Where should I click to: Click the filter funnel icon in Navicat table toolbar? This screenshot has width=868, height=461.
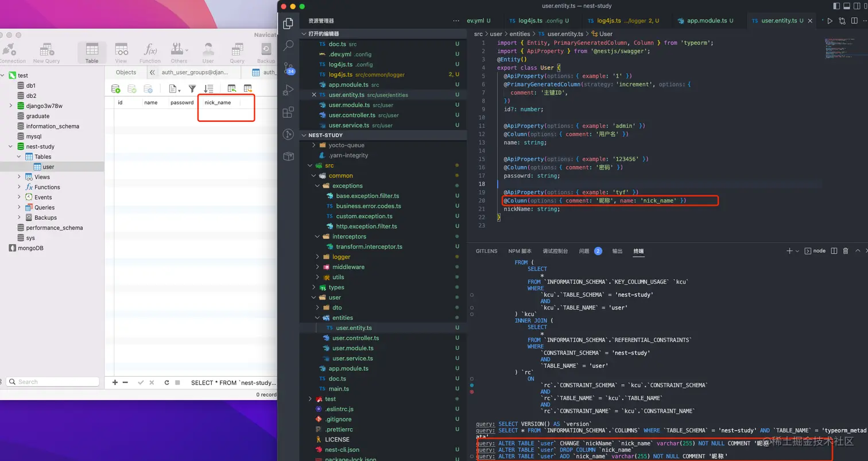192,89
